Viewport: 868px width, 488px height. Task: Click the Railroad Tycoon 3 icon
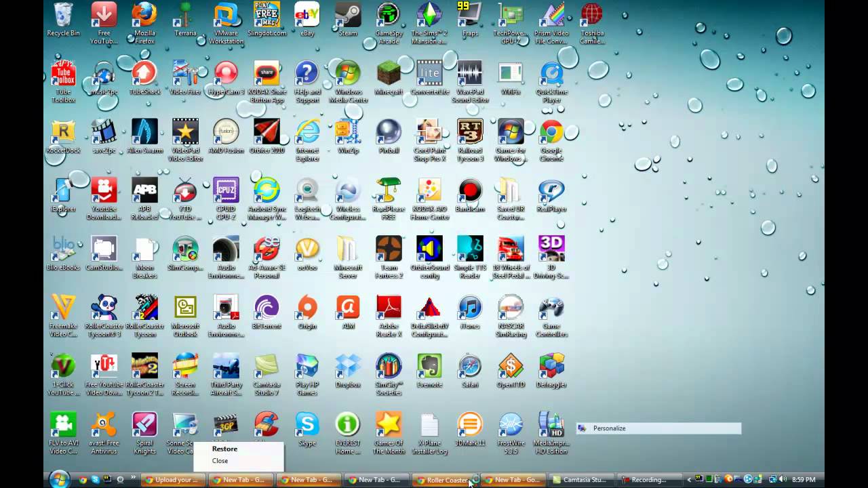[470, 140]
